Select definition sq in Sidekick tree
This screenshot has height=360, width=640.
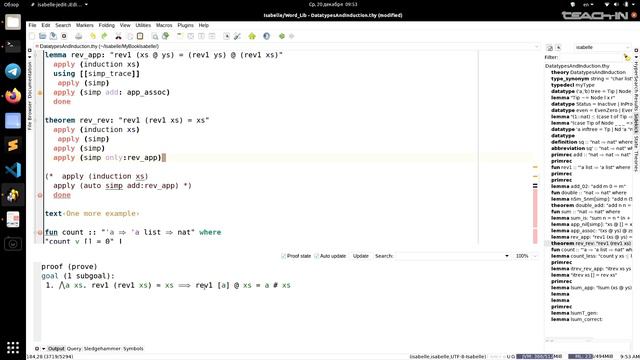[591, 142]
